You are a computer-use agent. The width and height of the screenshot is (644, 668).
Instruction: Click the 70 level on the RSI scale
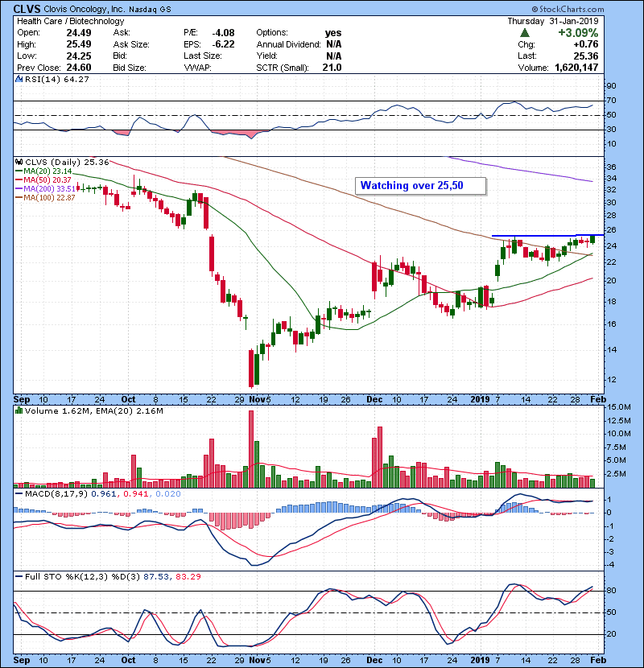point(612,101)
